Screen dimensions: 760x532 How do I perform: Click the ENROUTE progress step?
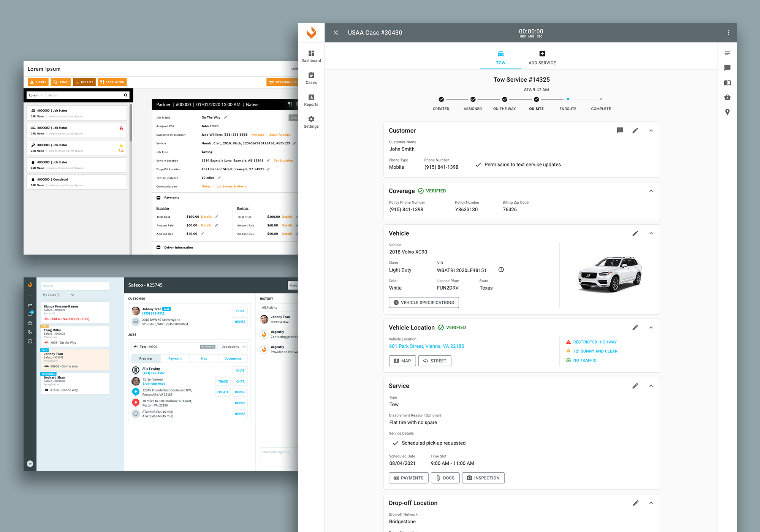(x=568, y=99)
